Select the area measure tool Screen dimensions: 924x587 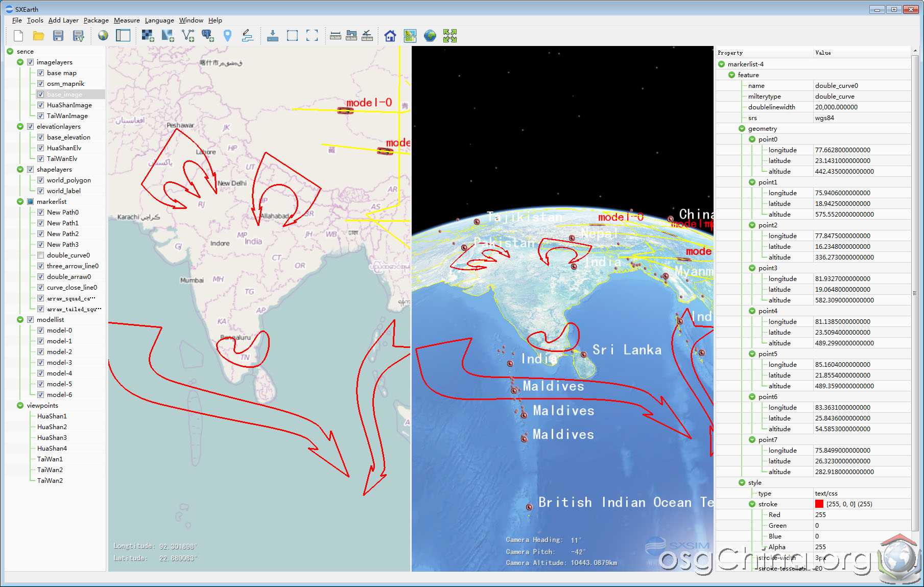351,35
